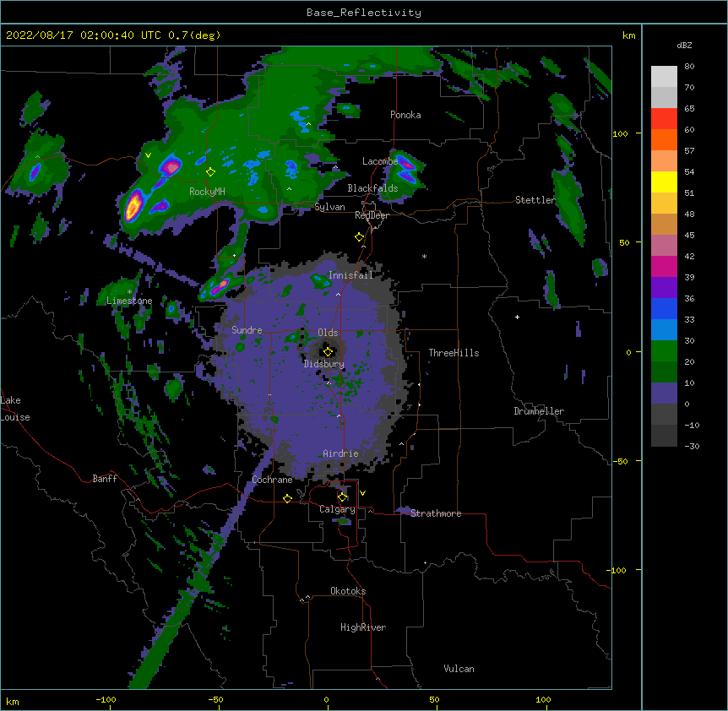
Task: Click the yellow diamond marker below Cochrane
Action: [x=287, y=498]
